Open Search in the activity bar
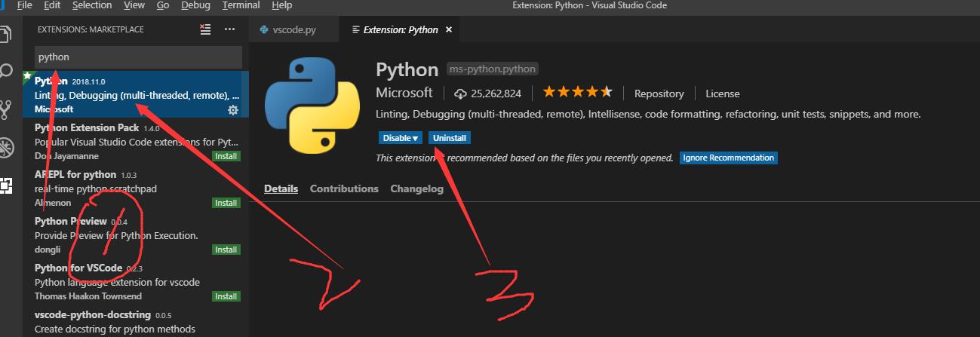 (x=6, y=72)
